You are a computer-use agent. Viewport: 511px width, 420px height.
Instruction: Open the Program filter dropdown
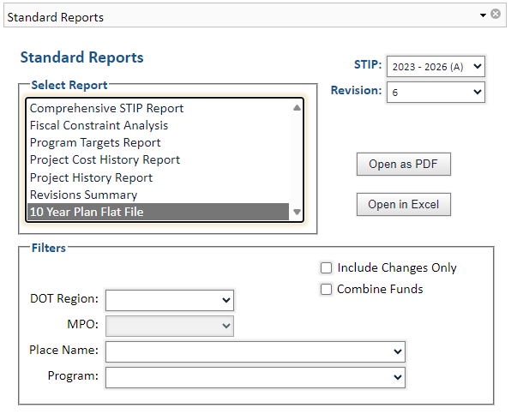pos(255,377)
